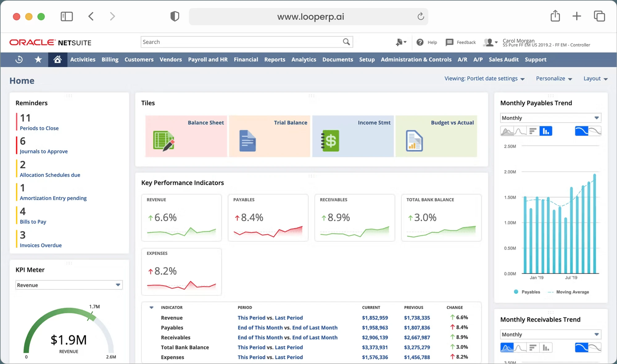Enable moving average line in Payables Trend

click(582, 131)
